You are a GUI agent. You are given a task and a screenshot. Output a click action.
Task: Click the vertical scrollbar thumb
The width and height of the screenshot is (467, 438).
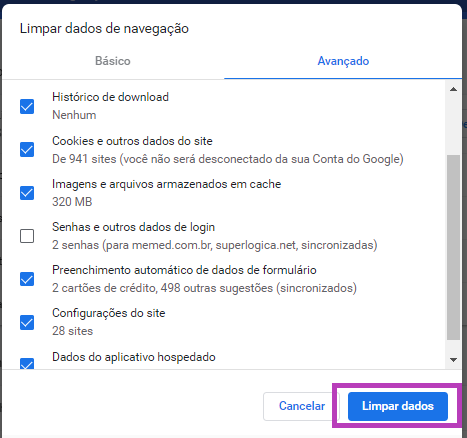pos(453,247)
